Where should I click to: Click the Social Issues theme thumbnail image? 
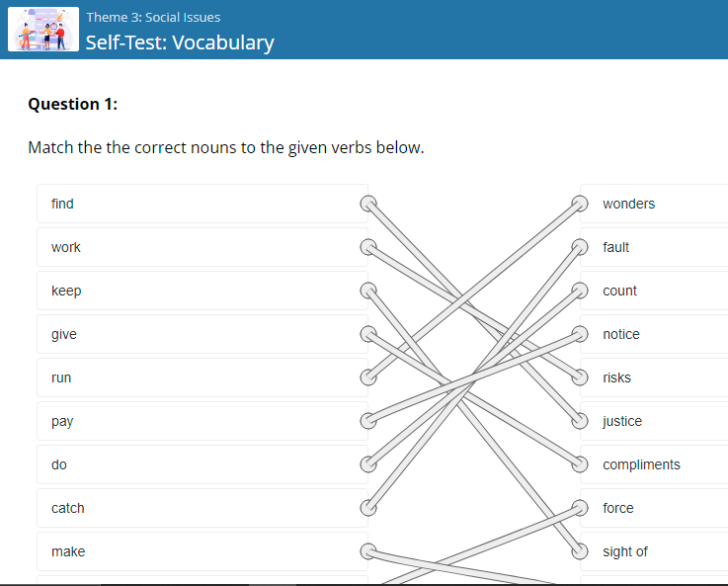(x=42, y=30)
